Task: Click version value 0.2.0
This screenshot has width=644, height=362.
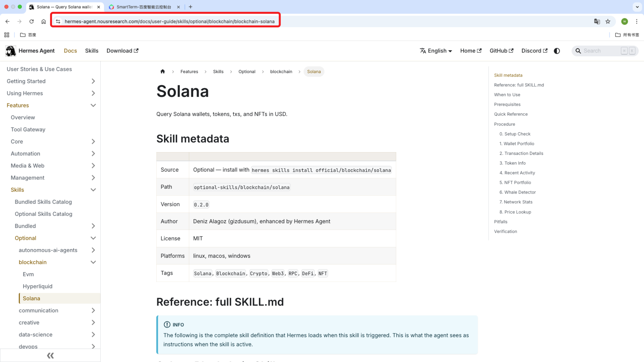Action: click(201, 205)
